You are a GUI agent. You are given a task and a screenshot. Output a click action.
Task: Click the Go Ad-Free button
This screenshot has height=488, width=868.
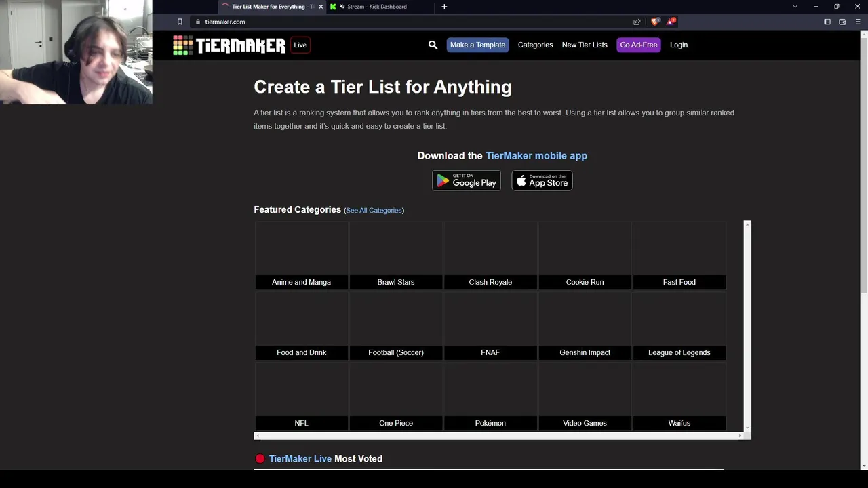(639, 45)
